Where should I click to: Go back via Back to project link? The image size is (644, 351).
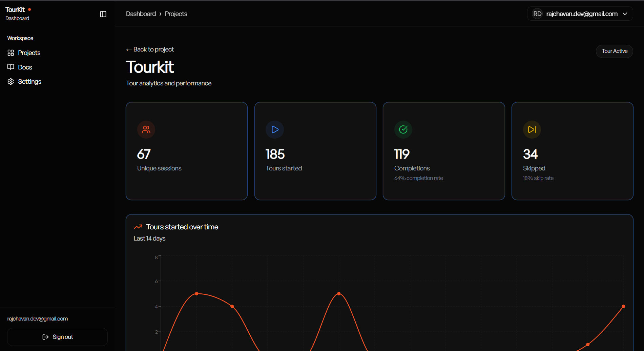[x=150, y=49]
